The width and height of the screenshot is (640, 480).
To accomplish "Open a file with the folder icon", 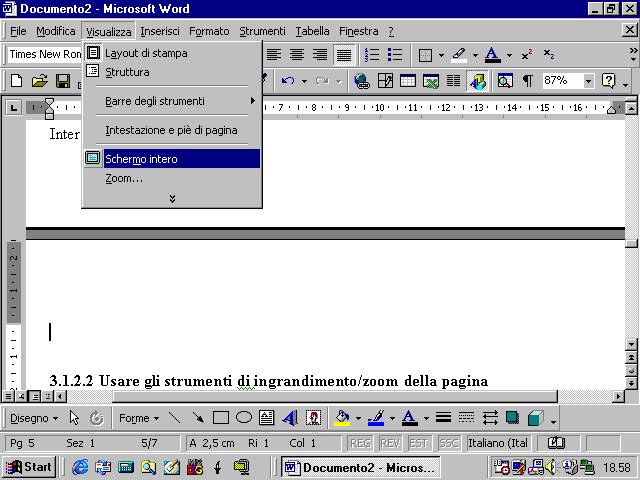I will pos(40,80).
